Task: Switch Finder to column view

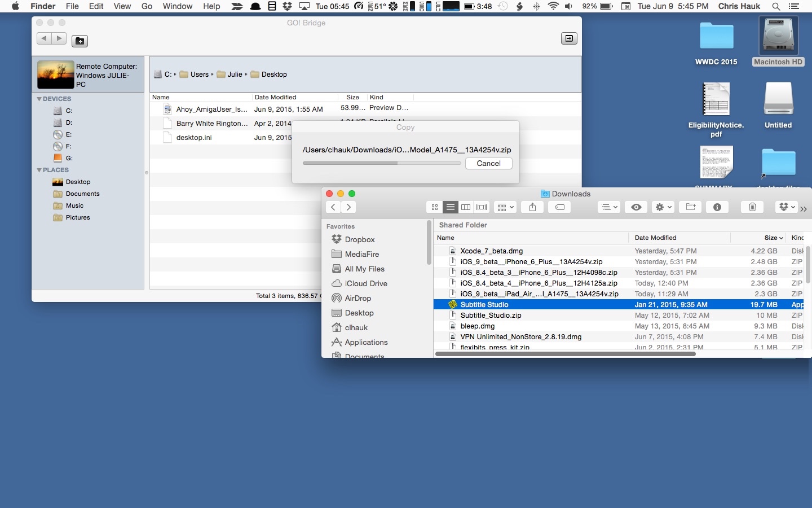Action: (466, 207)
